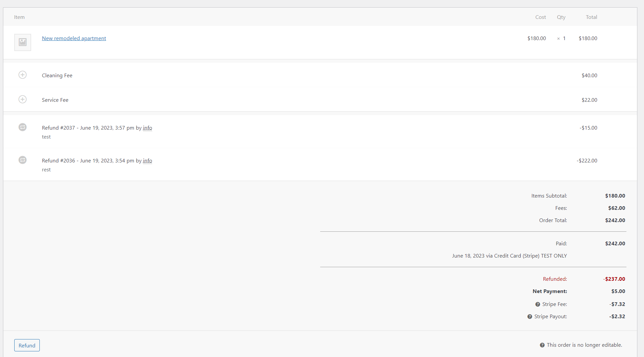Click the Cost column header
This screenshot has width=644, height=357.
(541, 17)
